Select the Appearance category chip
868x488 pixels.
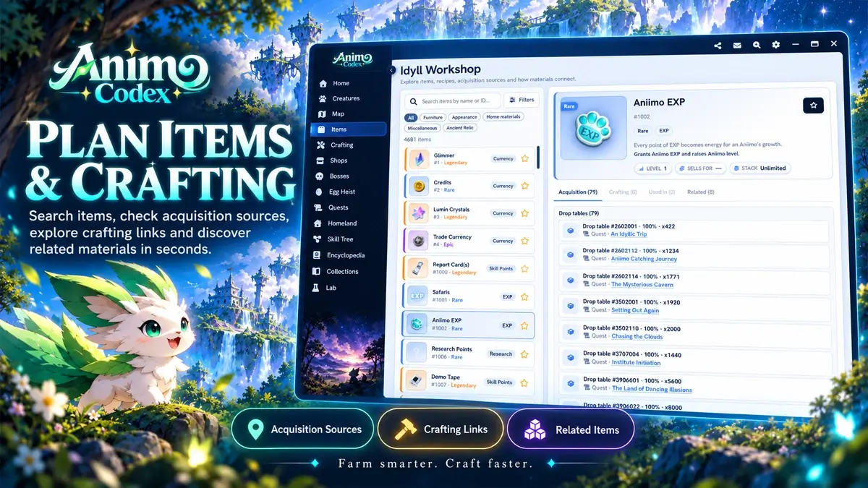click(x=464, y=117)
